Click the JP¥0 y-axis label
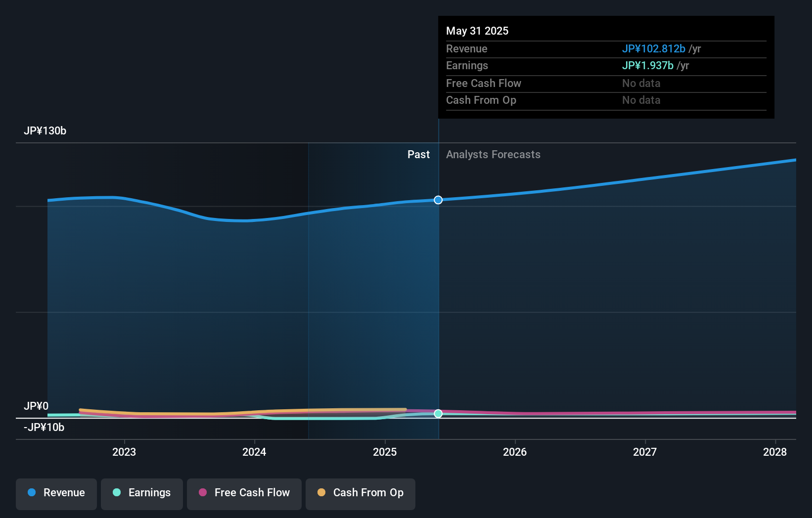This screenshot has height=518, width=812. pyautogui.click(x=36, y=406)
